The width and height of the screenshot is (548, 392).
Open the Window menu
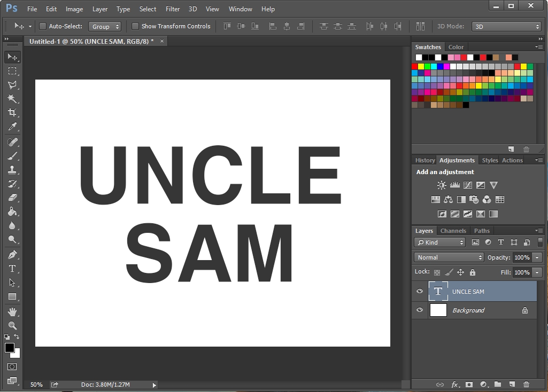click(x=241, y=9)
